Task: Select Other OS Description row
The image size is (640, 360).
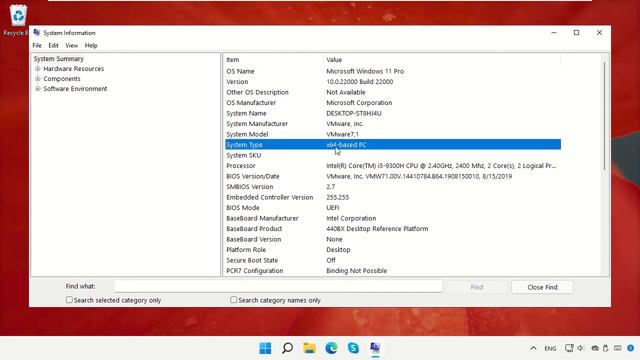Action: (393, 92)
